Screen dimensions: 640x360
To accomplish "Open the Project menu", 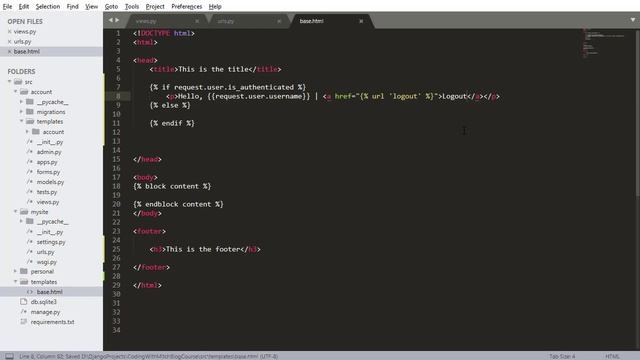I will 155,7.
